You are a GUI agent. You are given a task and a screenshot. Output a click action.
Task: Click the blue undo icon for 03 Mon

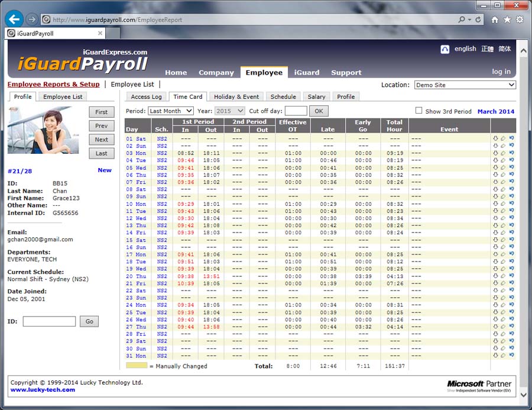coord(511,153)
